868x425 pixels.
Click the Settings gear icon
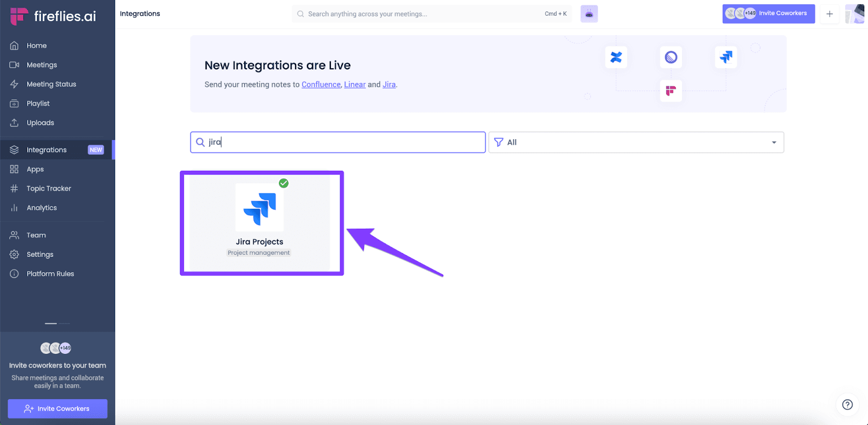[x=15, y=254]
